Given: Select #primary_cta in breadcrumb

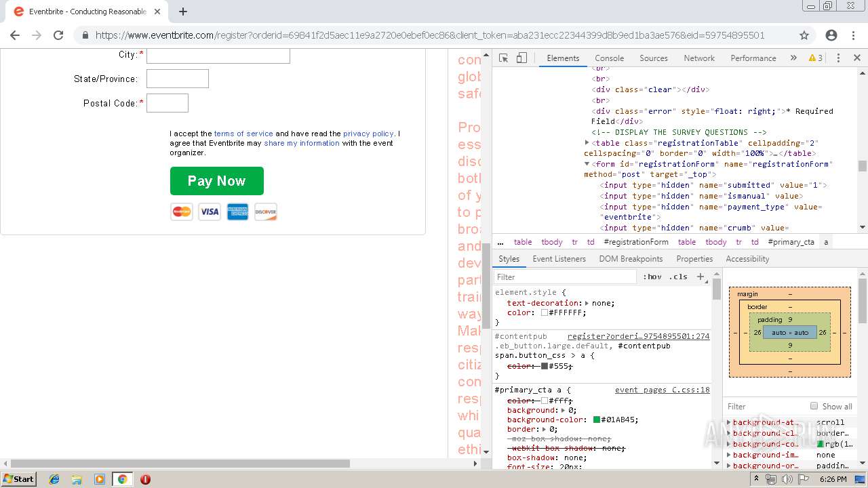Looking at the screenshot, I should [791, 242].
